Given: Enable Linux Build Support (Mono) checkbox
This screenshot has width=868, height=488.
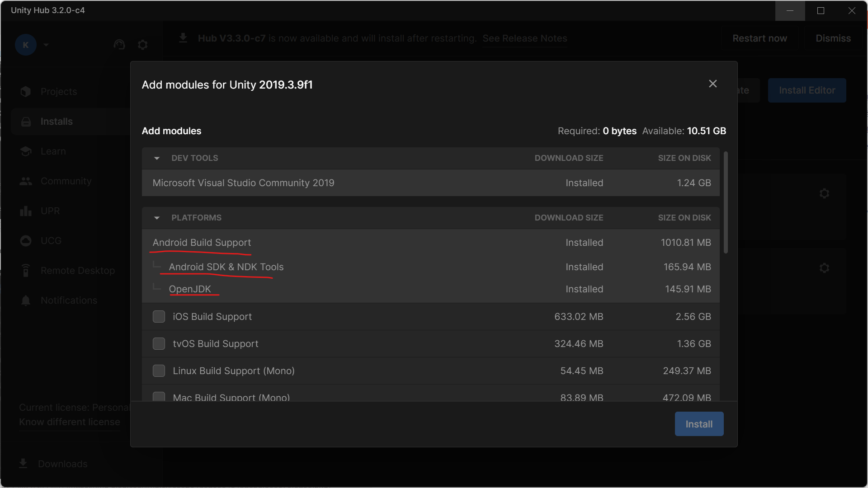Looking at the screenshot, I should click(x=159, y=371).
